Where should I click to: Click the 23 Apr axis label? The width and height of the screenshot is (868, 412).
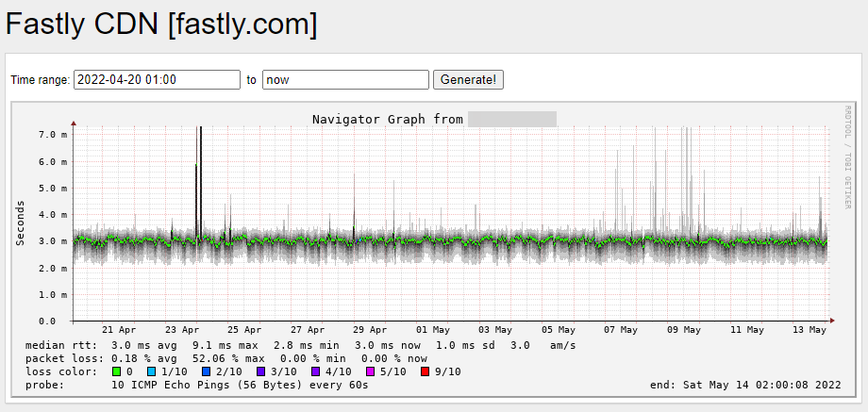coord(182,330)
